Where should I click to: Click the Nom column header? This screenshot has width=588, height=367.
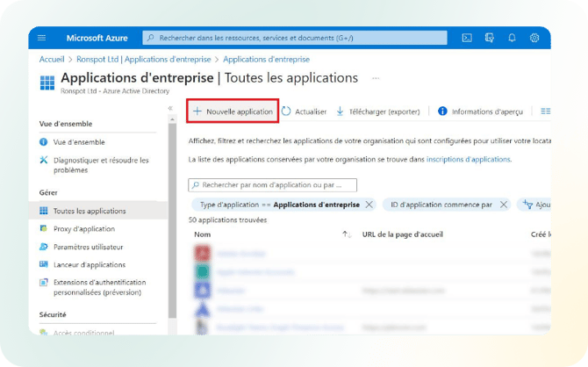[203, 234]
